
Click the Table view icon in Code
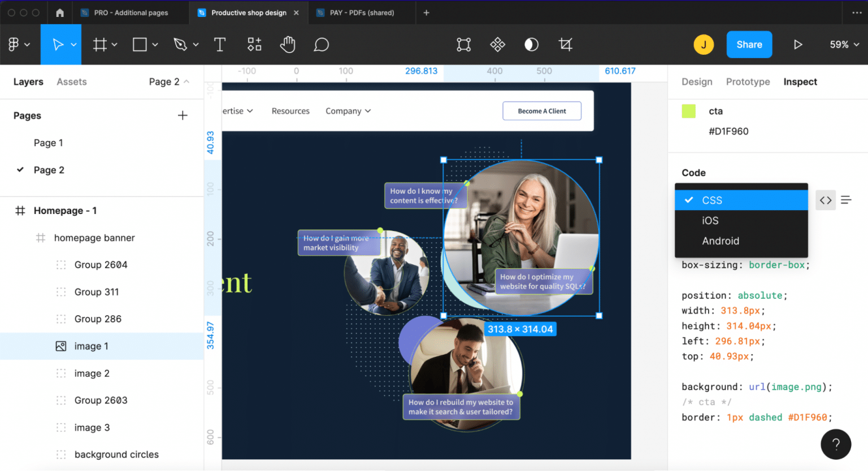pyautogui.click(x=846, y=200)
